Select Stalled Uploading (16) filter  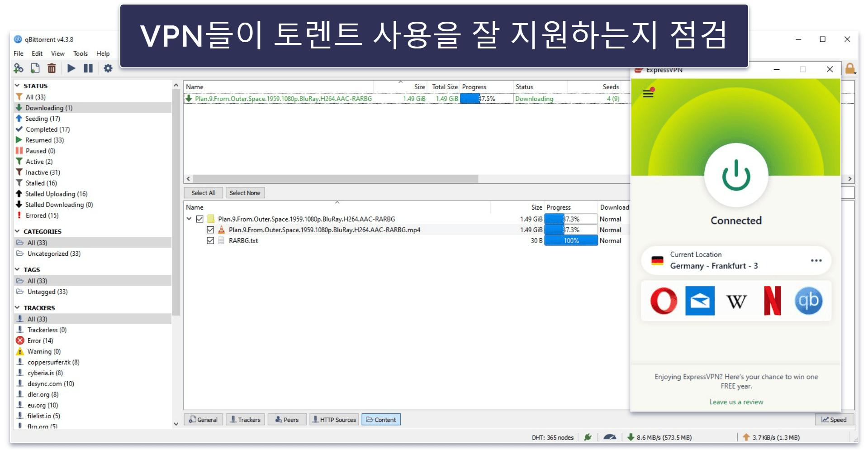click(93, 194)
